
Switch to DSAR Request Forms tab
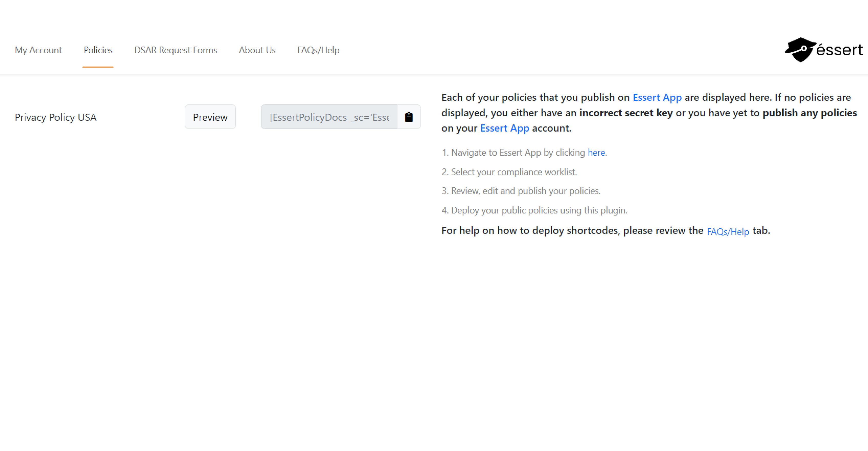coord(176,50)
